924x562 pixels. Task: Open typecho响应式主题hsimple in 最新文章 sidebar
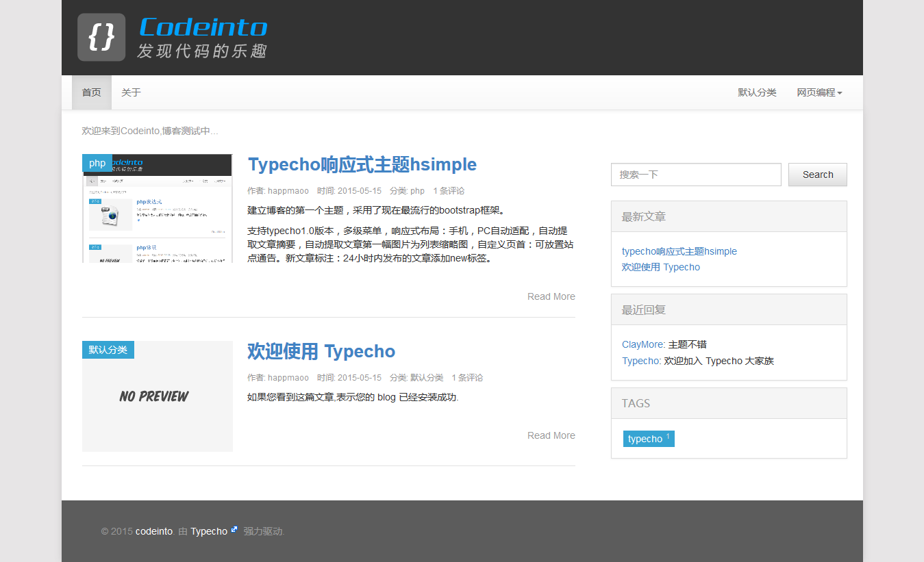[x=679, y=251]
